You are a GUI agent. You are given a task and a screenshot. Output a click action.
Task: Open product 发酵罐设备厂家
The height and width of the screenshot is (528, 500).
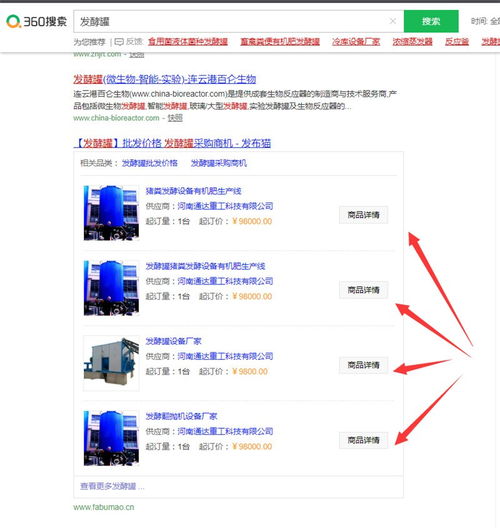[x=173, y=341]
